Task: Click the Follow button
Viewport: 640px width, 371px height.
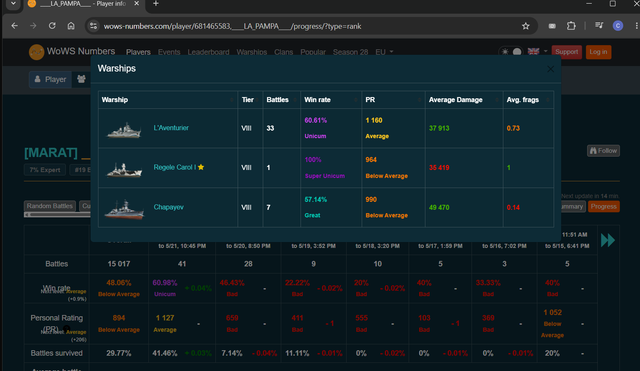Action: 603,151
